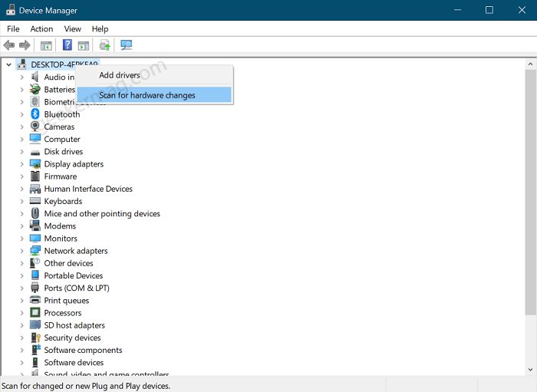Click the Mice and other pointing devices icon
537x392 pixels.
tap(35, 213)
